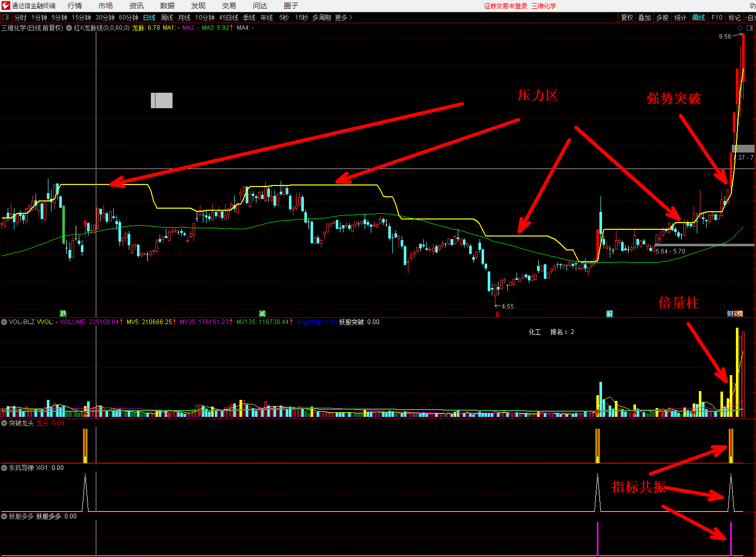Screen dimensions: 756x557
Task: Expand the 东风导弹 indicator dropdown
Action: 4,468
